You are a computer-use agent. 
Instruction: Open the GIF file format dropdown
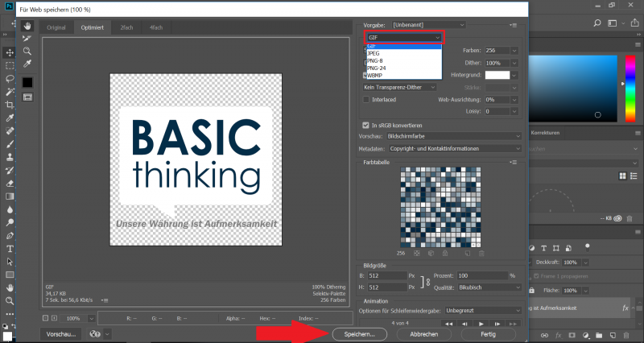pyautogui.click(x=404, y=37)
